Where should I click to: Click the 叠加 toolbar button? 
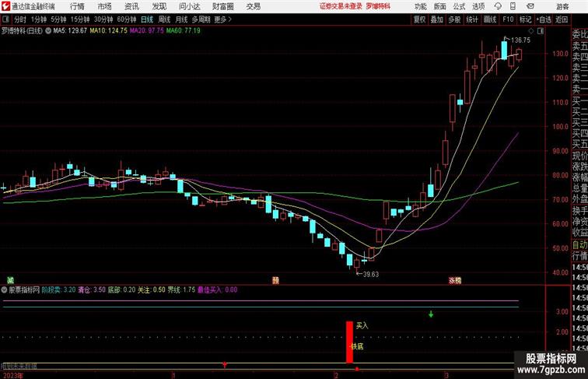[x=437, y=19]
